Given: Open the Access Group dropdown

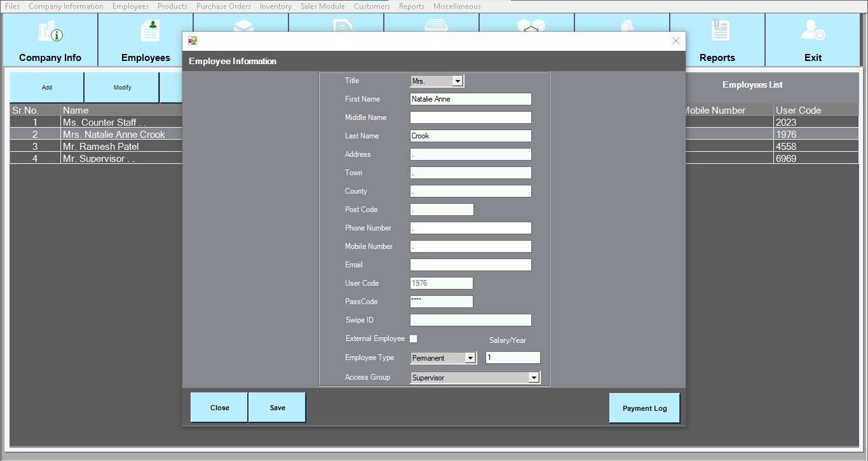Looking at the screenshot, I should point(533,378).
